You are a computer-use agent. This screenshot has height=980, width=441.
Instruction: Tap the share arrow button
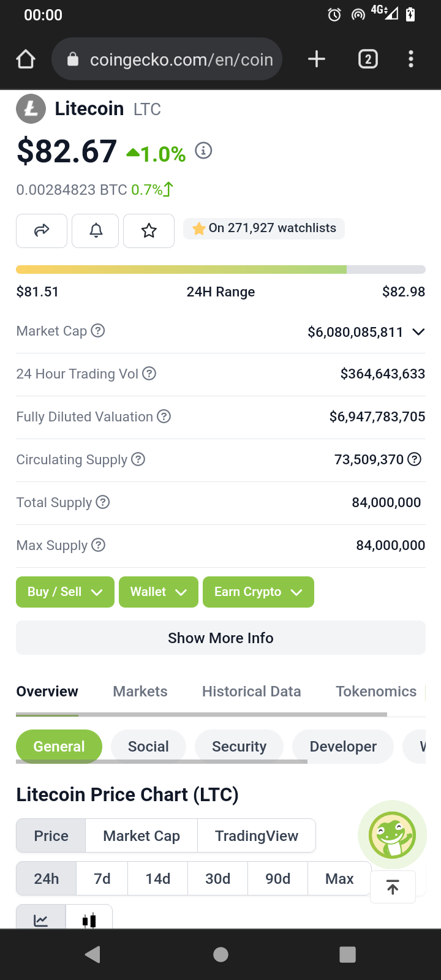coord(42,231)
